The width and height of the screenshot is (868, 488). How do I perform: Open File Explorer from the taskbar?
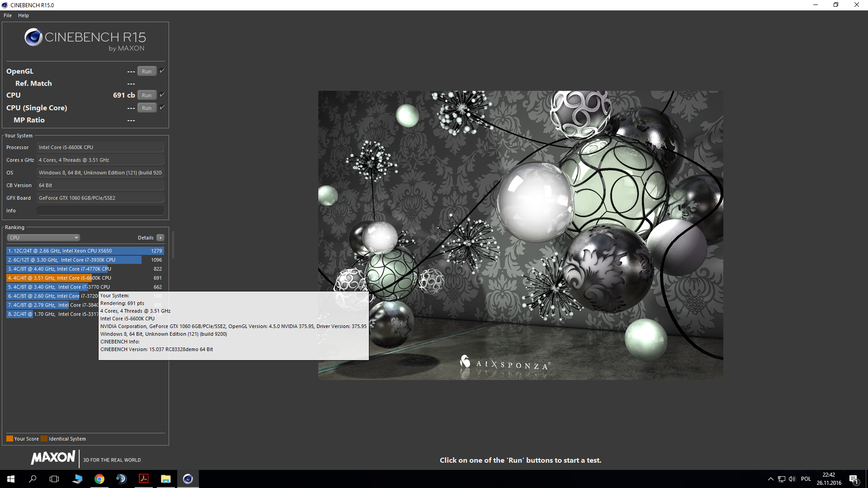tap(166, 479)
